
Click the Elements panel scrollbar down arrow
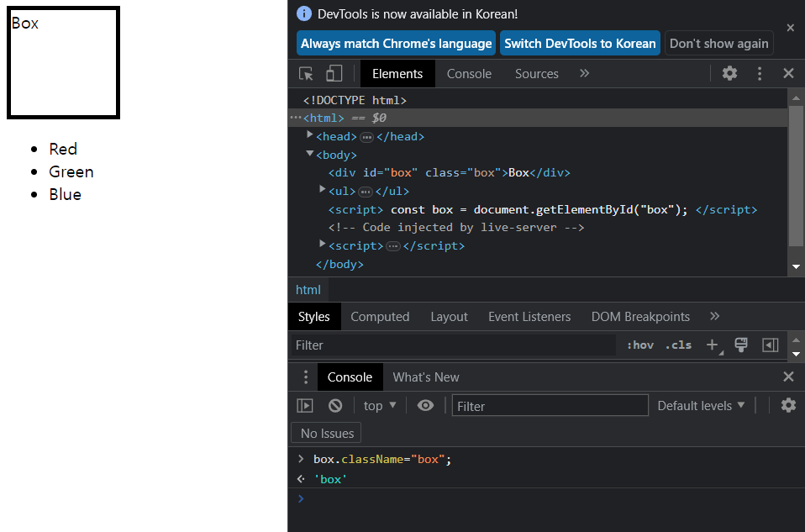pyautogui.click(x=797, y=266)
